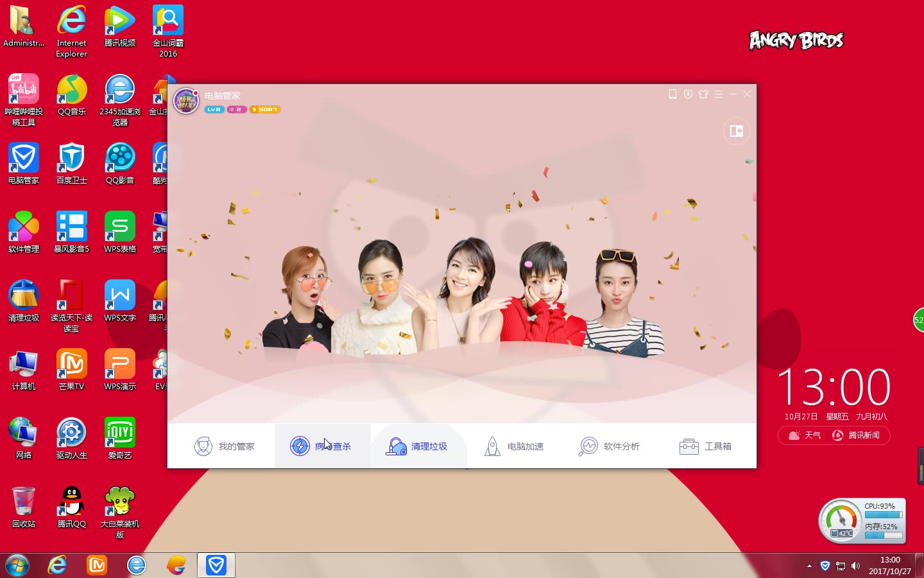Image resolution: width=924 pixels, height=578 pixels.
Task: Open 软件管理 desktop shortcut
Action: [x=24, y=232]
